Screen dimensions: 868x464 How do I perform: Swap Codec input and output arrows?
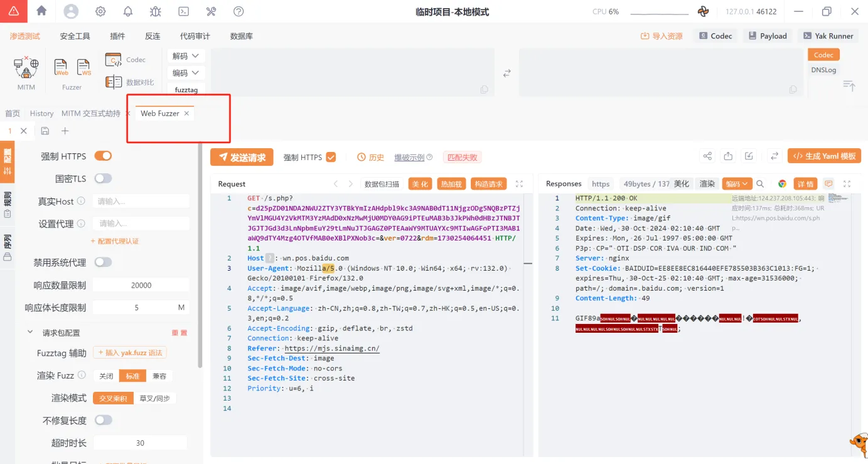(506, 73)
